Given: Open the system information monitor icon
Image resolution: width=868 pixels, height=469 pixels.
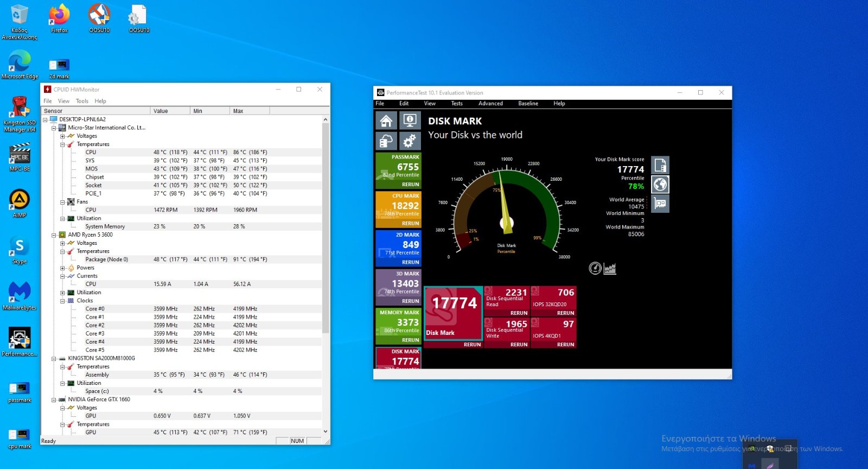Looking at the screenshot, I should (410, 121).
